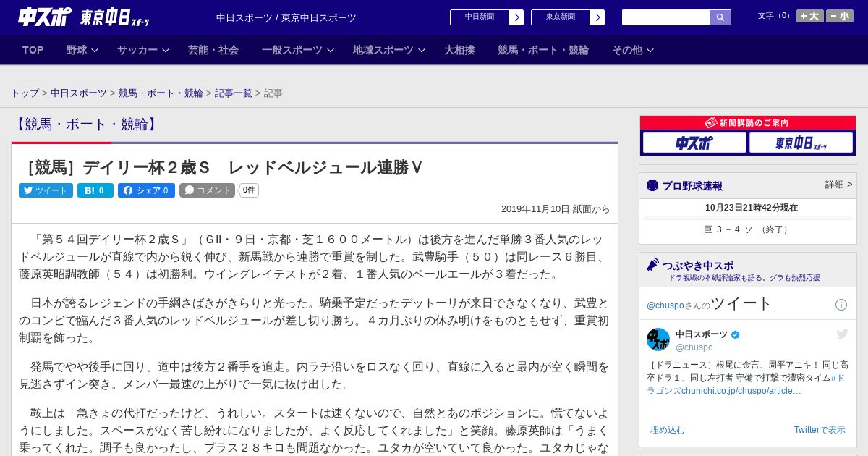Open the 中日スポーツ Twitter account name
Image resolution: width=868 pixels, height=456 pixels.
click(702, 334)
